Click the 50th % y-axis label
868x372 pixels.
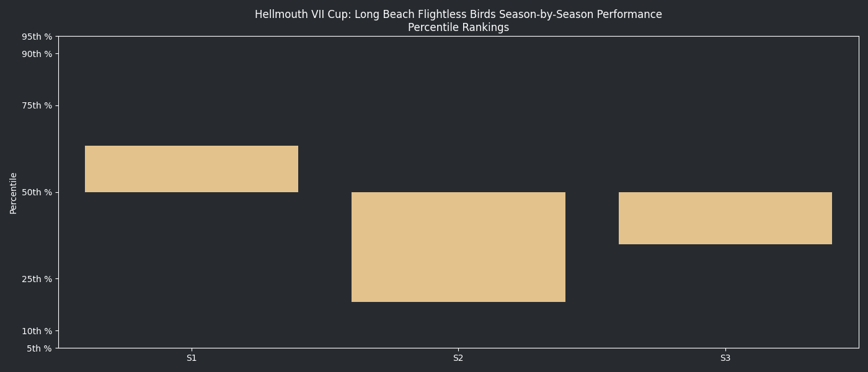pos(37,192)
